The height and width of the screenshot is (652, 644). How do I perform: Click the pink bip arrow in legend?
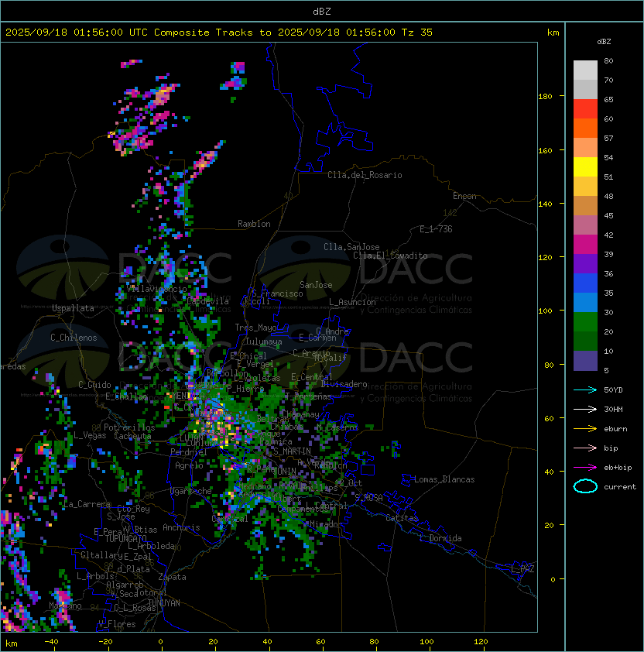coord(585,448)
